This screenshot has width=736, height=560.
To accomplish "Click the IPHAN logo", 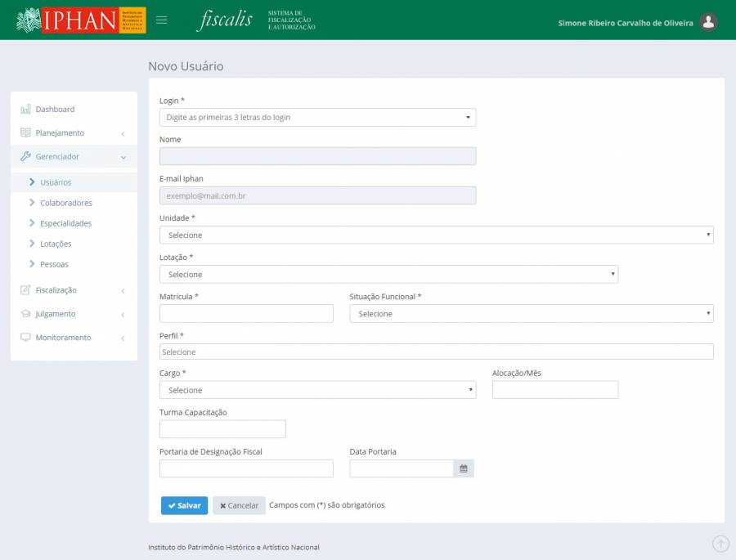I will tap(81, 20).
